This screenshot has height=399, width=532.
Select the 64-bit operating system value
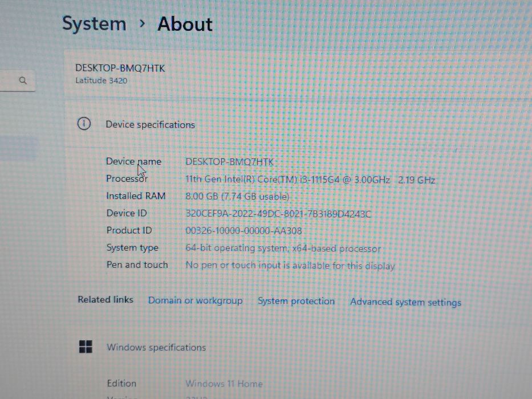coord(283,249)
